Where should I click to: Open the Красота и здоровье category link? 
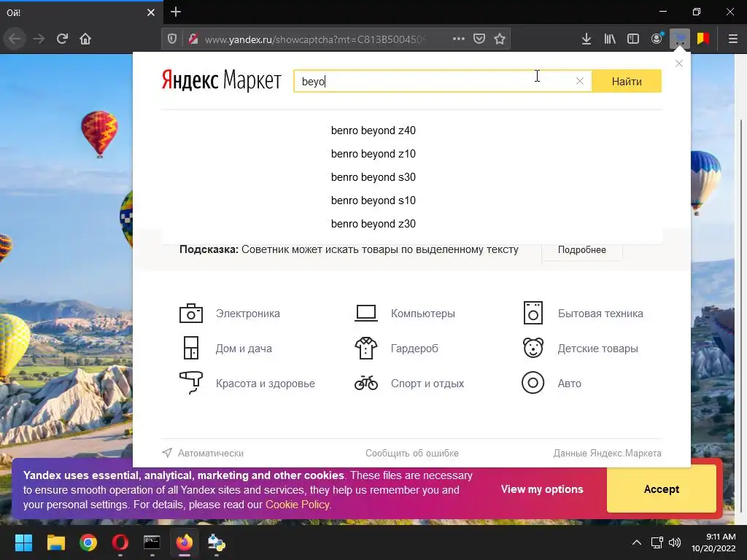tap(266, 384)
